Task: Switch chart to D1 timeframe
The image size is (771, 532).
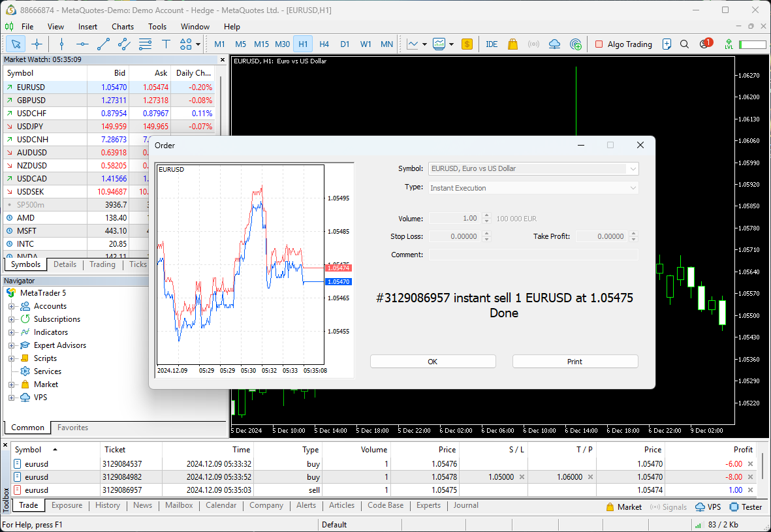Action: (345, 44)
